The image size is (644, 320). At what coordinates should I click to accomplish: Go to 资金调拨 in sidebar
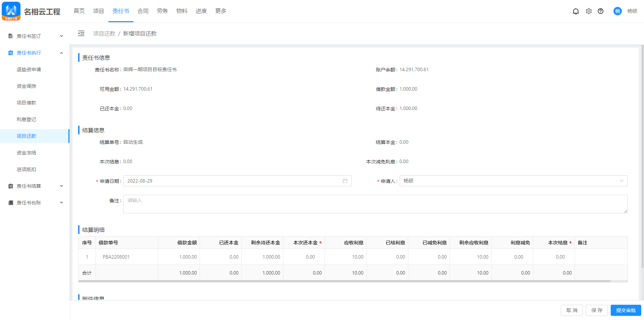35,86
